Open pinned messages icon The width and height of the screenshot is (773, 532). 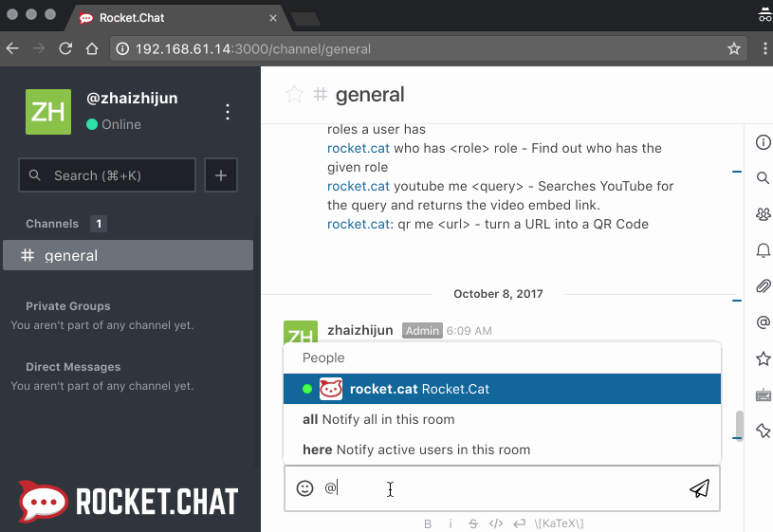coord(764,431)
